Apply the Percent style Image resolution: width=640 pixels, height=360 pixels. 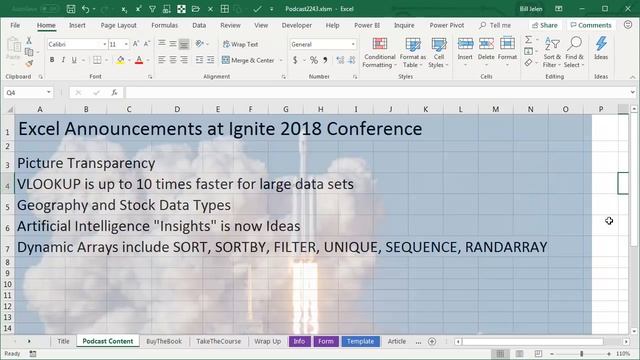click(x=313, y=60)
